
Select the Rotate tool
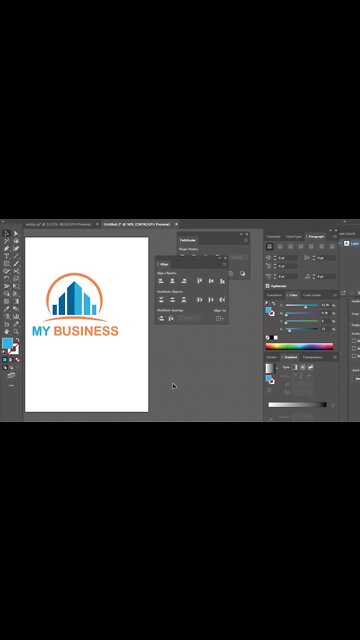point(7,278)
